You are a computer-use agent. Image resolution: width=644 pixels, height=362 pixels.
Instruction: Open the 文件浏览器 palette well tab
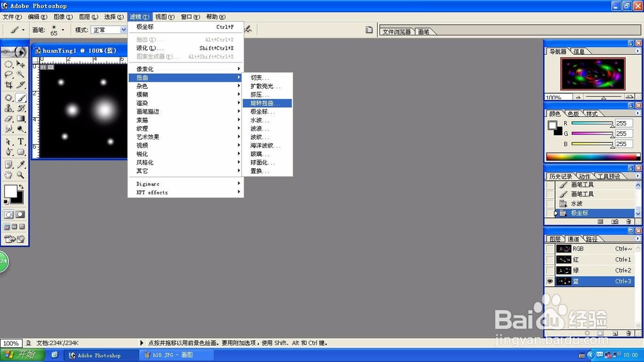click(x=396, y=32)
